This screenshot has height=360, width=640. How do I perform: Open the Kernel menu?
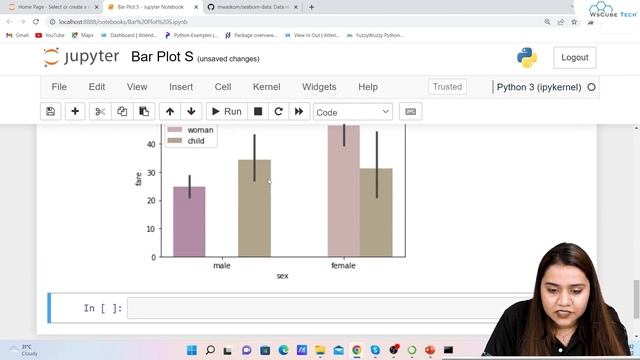pos(267,87)
